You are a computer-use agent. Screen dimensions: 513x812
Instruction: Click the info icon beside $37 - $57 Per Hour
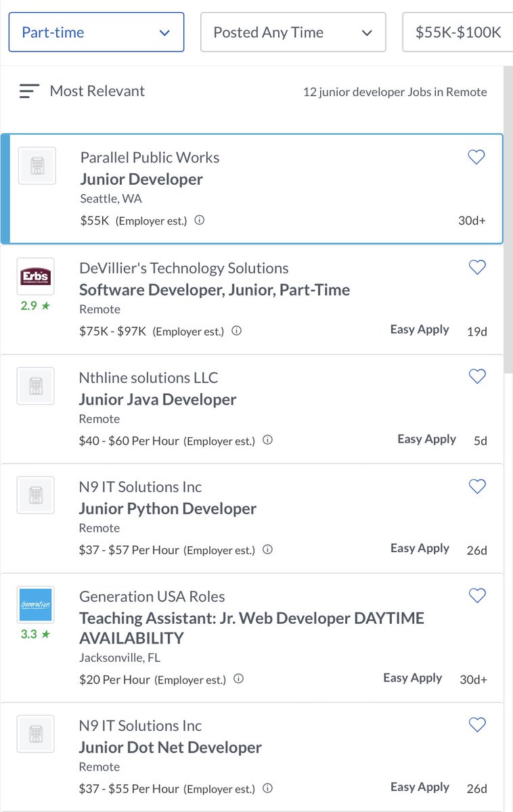(x=267, y=550)
